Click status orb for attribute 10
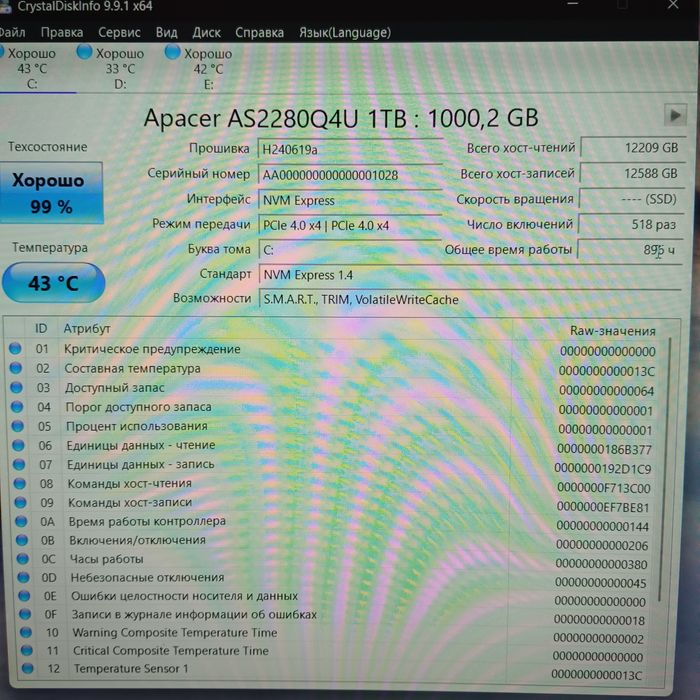This screenshot has width=700, height=700. pyautogui.click(x=26, y=633)
